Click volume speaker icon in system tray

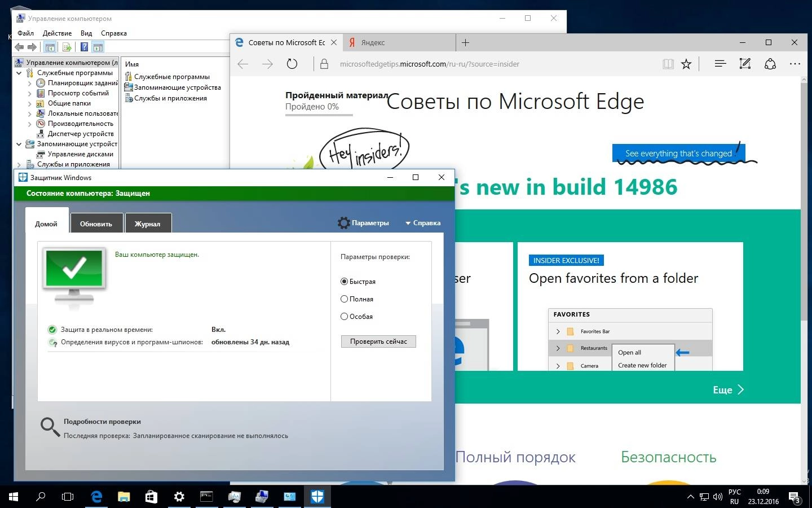point(718,497)
